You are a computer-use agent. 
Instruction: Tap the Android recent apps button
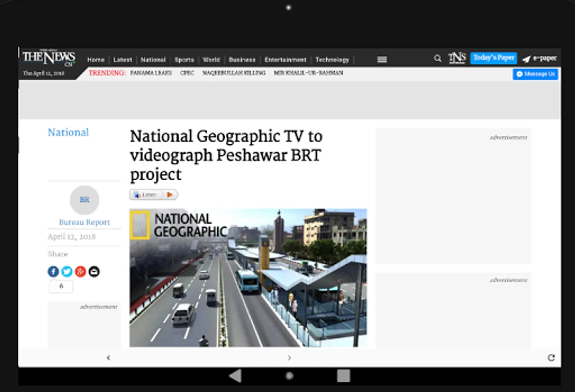343,376
